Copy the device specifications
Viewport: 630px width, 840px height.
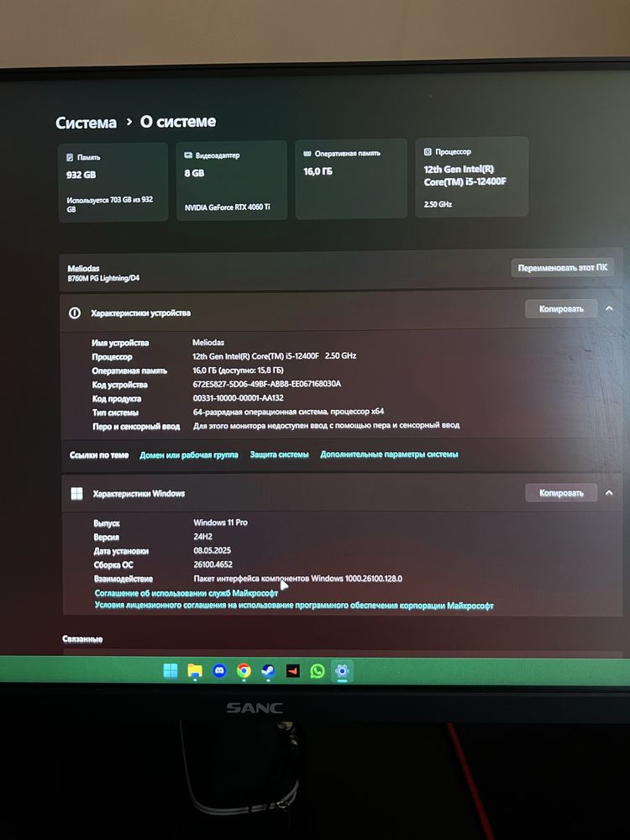click(561, 308)
